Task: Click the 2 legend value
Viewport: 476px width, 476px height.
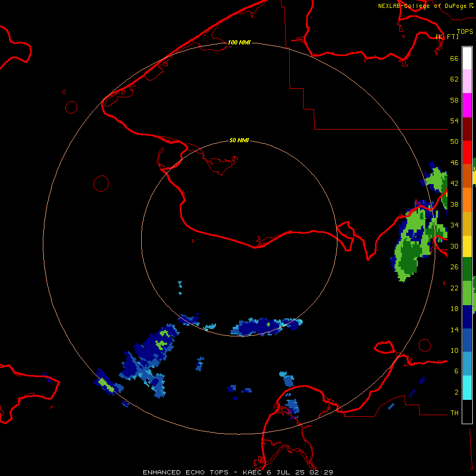Action: click(456, 392)
